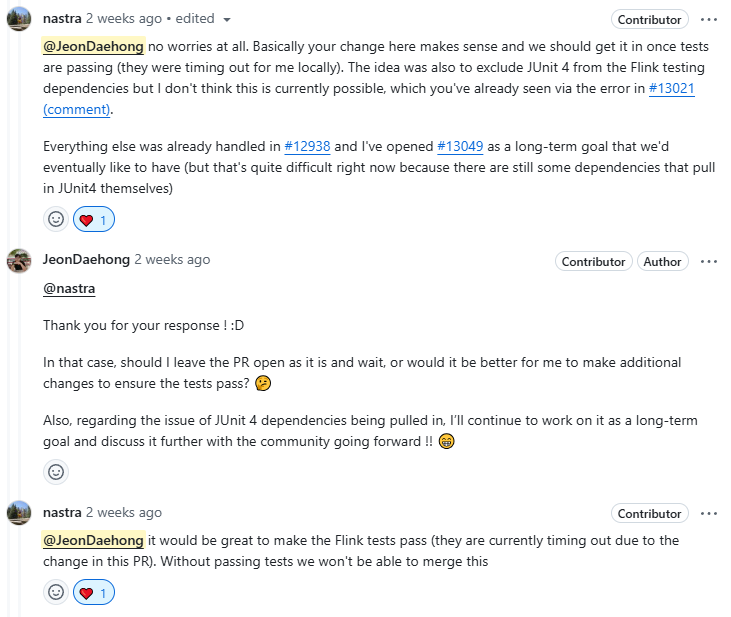The image size is (731, 617).
Task: Click the Author badge
Action: [x=662, y=262]
